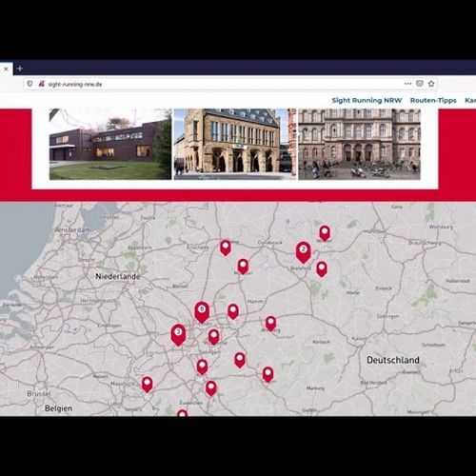The width and height of the screenshot is (476, 476).
Task: Click the Deutschland map label
Action: coord(393,360)
